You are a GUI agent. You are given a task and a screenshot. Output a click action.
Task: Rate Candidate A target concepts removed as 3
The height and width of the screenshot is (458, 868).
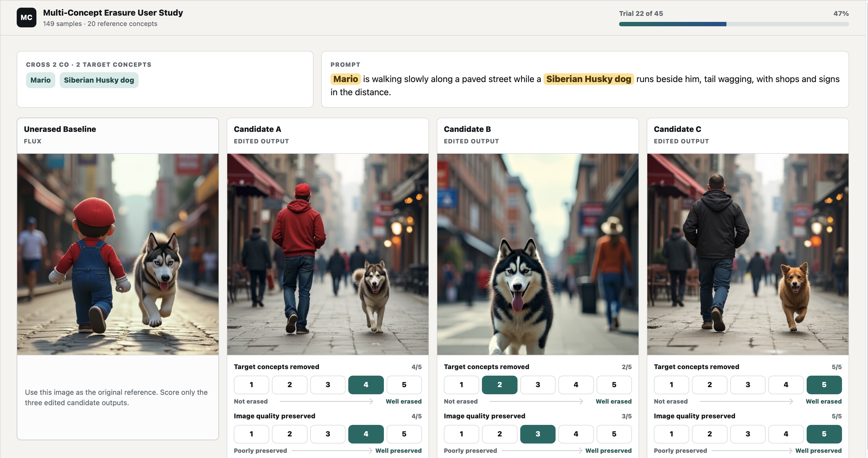click(x=327, y=385)
